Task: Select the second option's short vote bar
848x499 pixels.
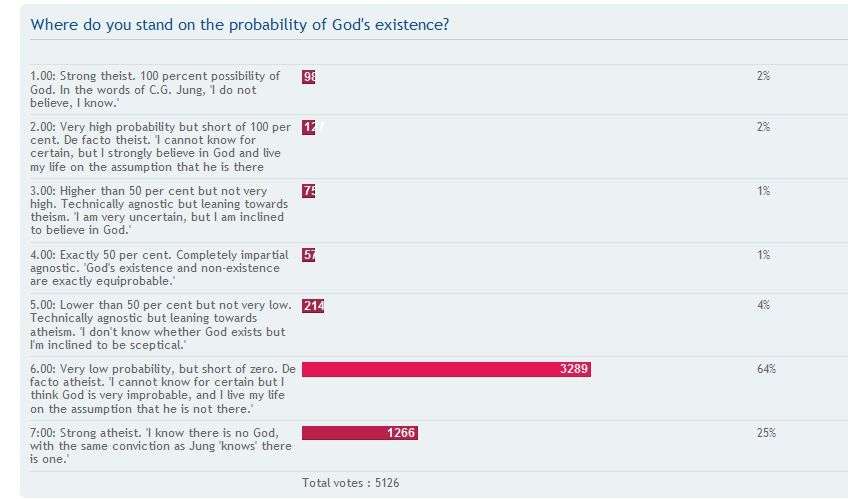Action: pyautogui.click(x=308, y=127)
